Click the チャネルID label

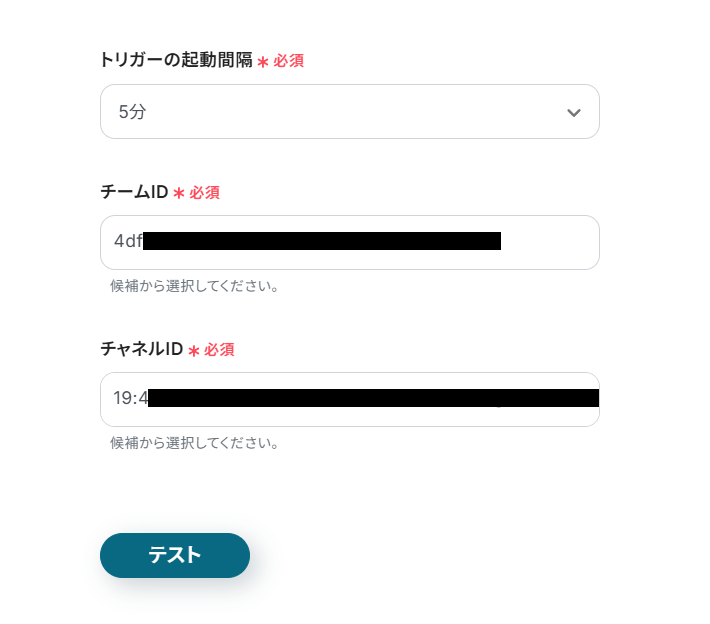coord(141,349)
